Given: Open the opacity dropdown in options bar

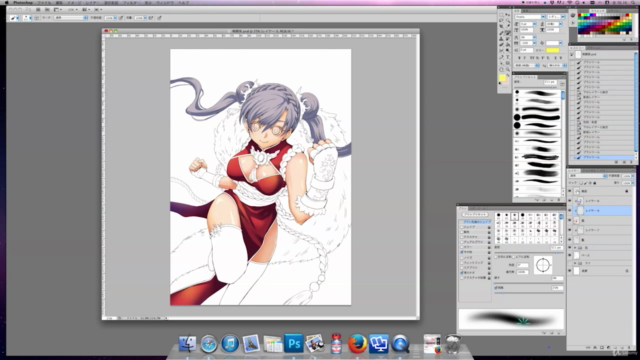Looking at the screenshot, I should (115, 18).
